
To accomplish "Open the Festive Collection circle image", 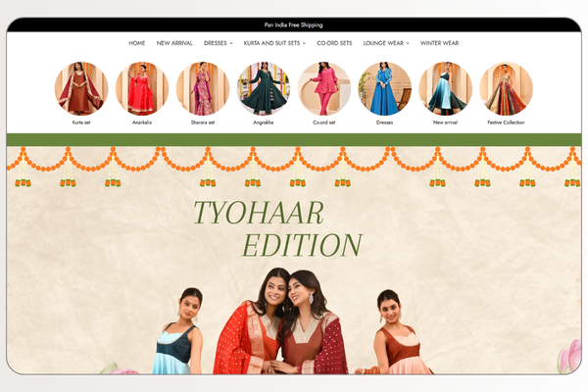I will pos(506,89).
